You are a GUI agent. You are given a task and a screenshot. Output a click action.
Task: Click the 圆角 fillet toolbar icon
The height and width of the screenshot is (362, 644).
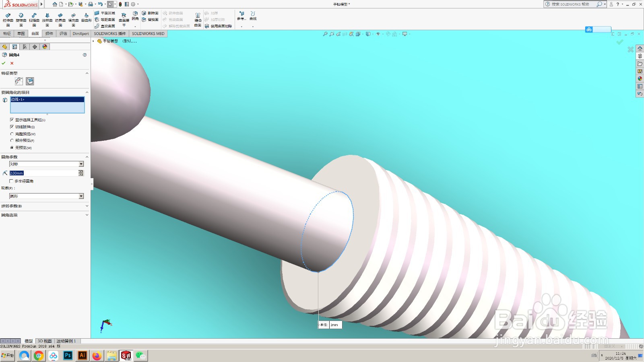pyautogui.click(x=135, y=16)
